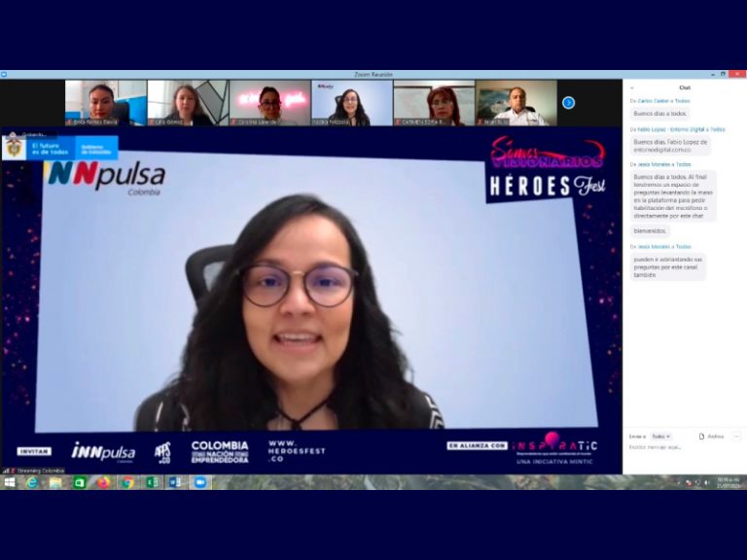747x560 pixels.
Task: Open the Windows Start menu
Action: pos(10,482)
